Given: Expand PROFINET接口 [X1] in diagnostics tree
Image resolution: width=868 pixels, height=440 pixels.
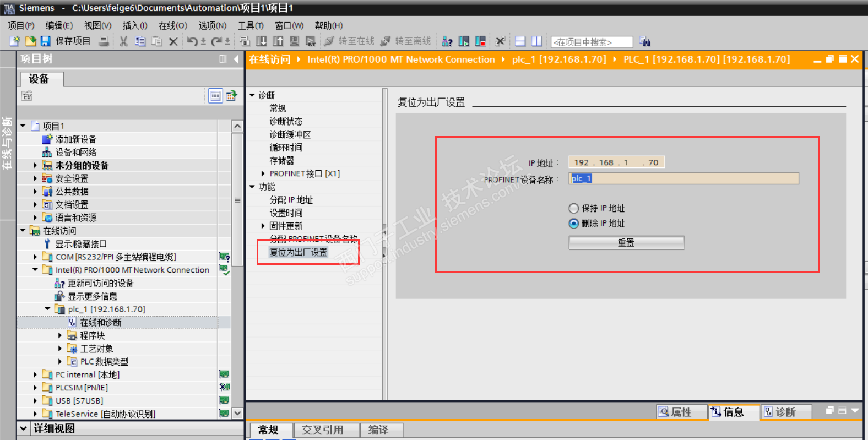Looking at the screenshot, I should click(x=263, y=173).
